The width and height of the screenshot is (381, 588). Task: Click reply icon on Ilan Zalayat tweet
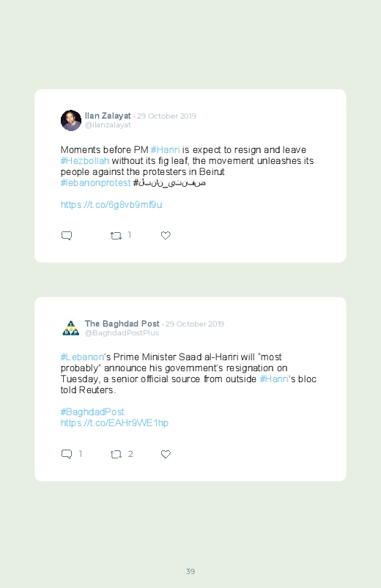point(67,236)
